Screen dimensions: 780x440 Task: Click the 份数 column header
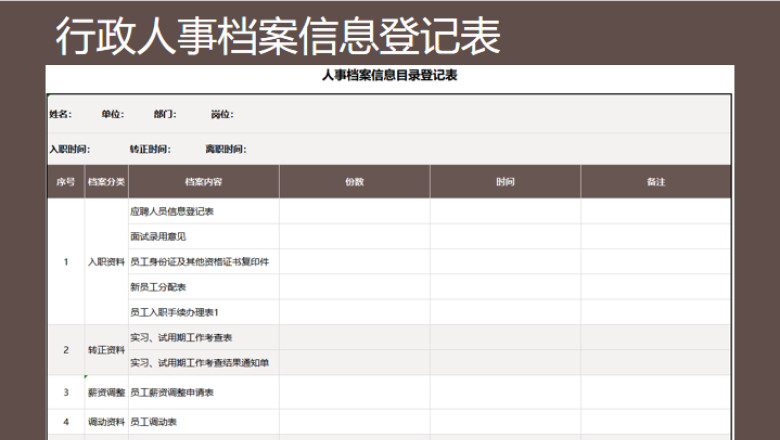[355, 182]
